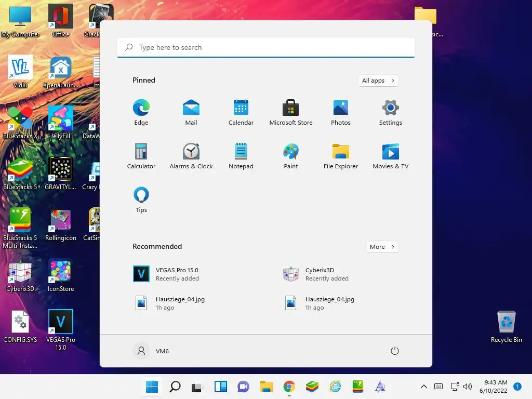Viewport: 532px width, 399px height.
Task: Open the touch keyboard tray icon
Action: (x=438, y=387)
